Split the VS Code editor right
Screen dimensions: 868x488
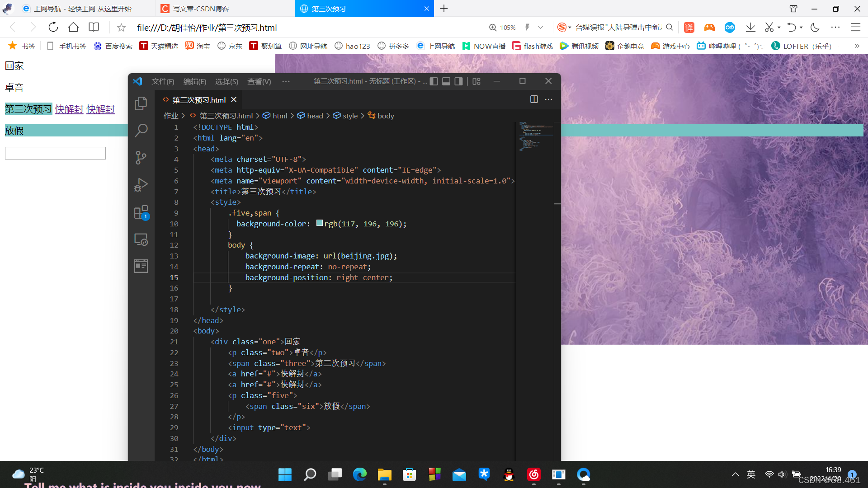534,99
